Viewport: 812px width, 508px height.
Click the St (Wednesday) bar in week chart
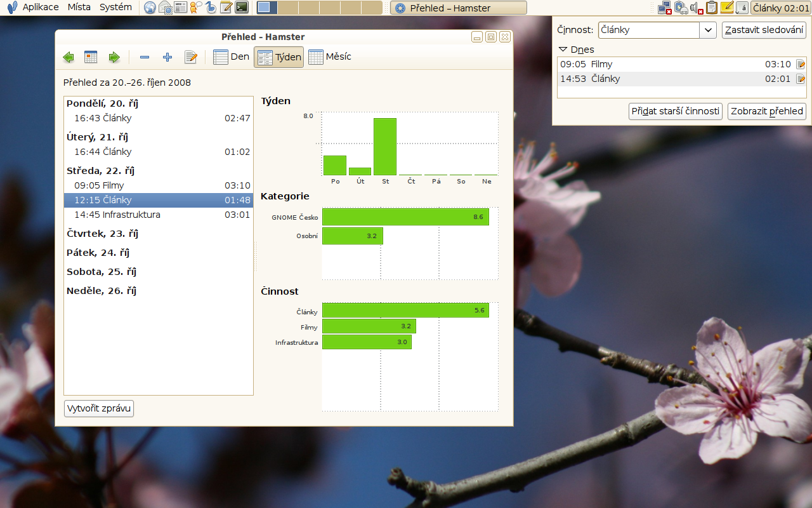click(x=385, y=147)
